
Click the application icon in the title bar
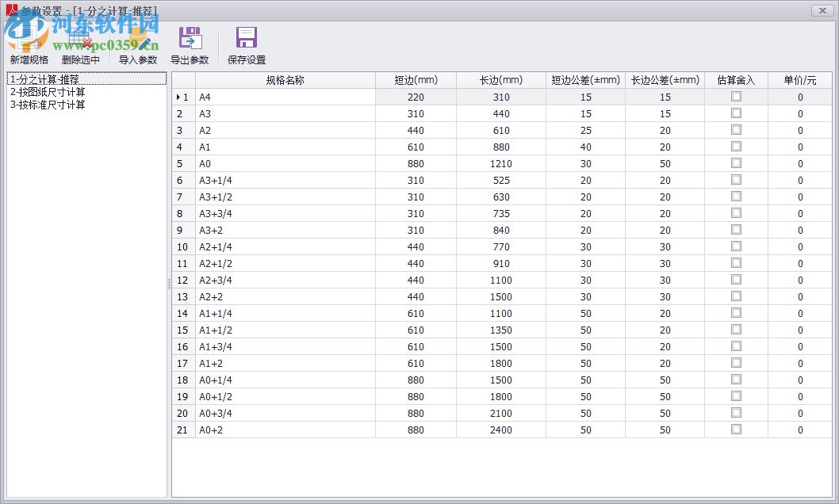pos(10,10)
